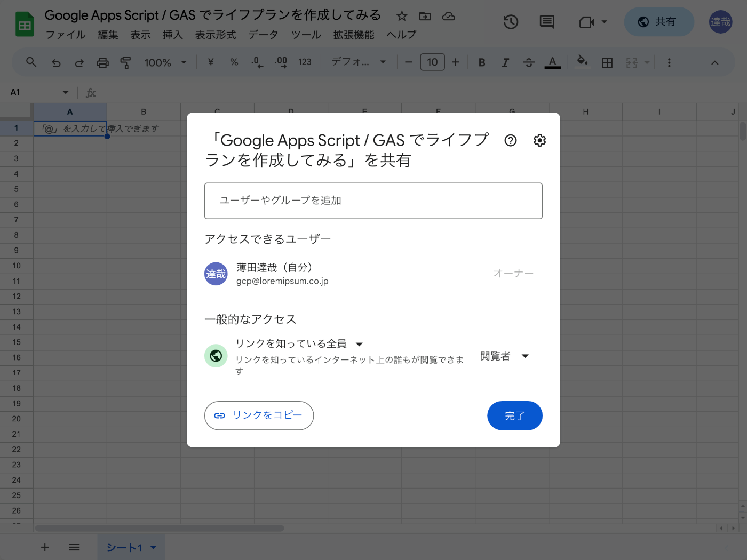Click the document title text

tap(213, 15)
